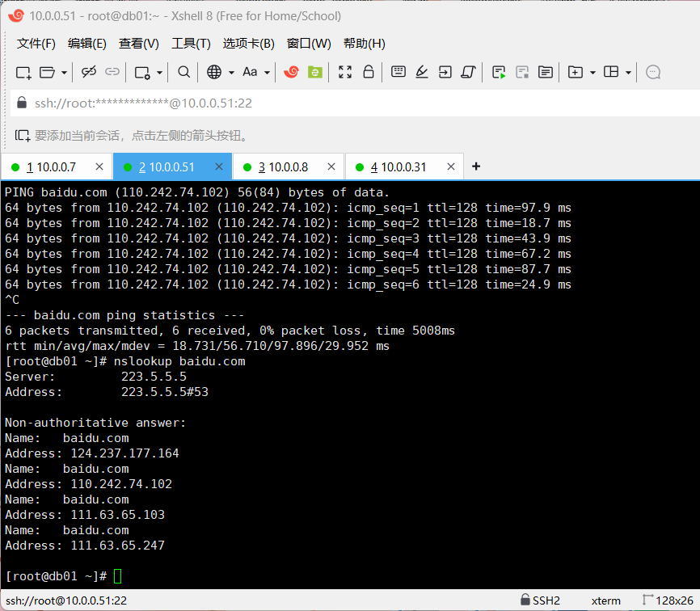Open the 选项卡(B) menu
This screenshot has width=700, height=611.
tap(249, 44)
